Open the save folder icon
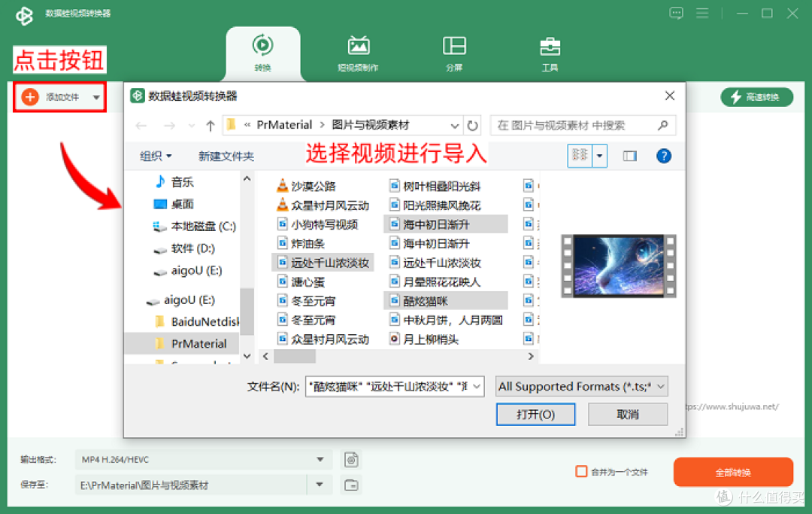 click(x=351, y=485)
